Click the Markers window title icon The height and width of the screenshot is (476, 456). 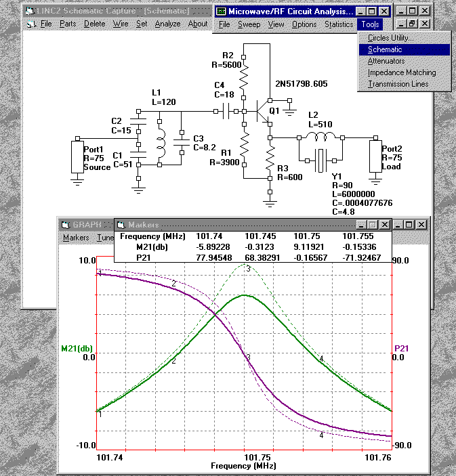(x=122, y=224)
